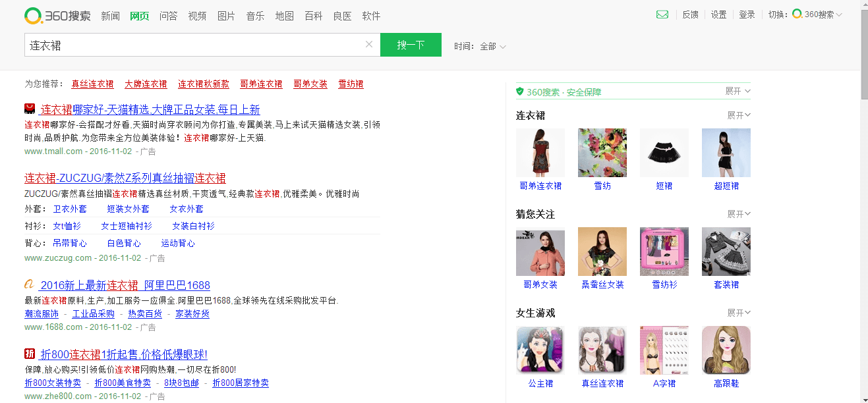
Task: Open 折800连衣裙1折起售 result title
Action: point(124,354)
